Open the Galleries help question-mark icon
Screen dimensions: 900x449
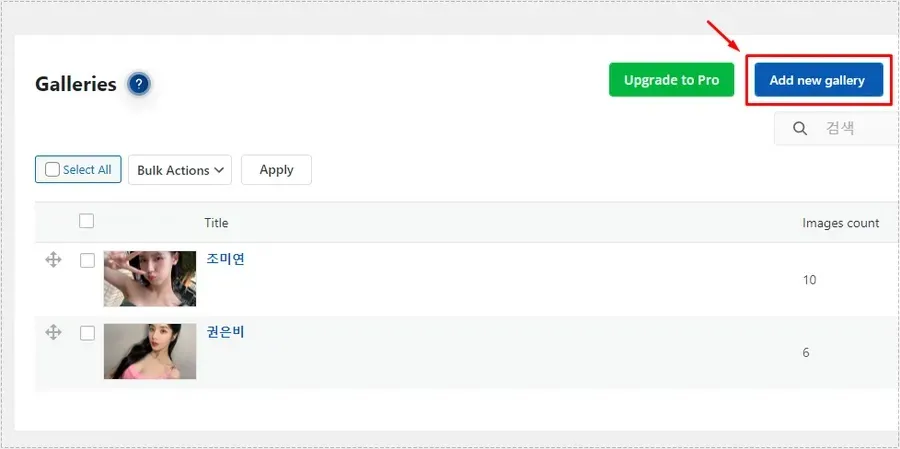(138, 84)
